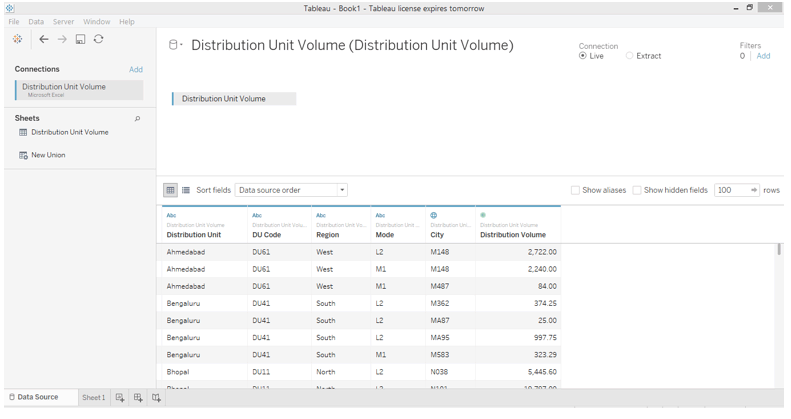Refresh the data source
This screenshot has width=791, height=419.
98,39
